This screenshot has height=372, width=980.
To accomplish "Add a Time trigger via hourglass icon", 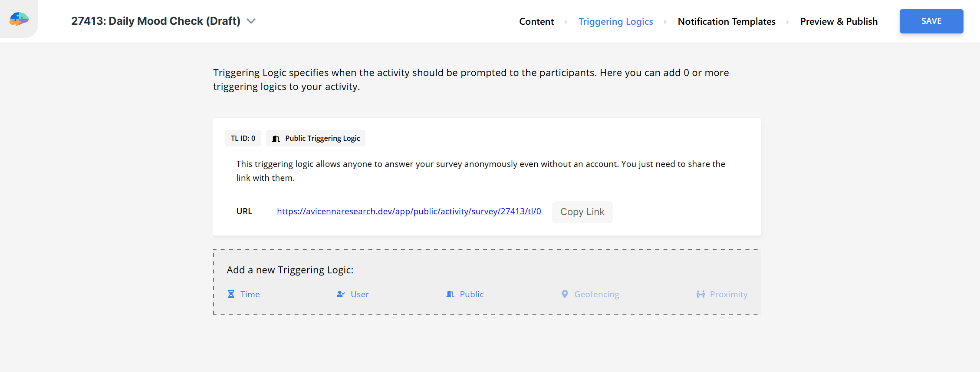I will click(231, 294).
